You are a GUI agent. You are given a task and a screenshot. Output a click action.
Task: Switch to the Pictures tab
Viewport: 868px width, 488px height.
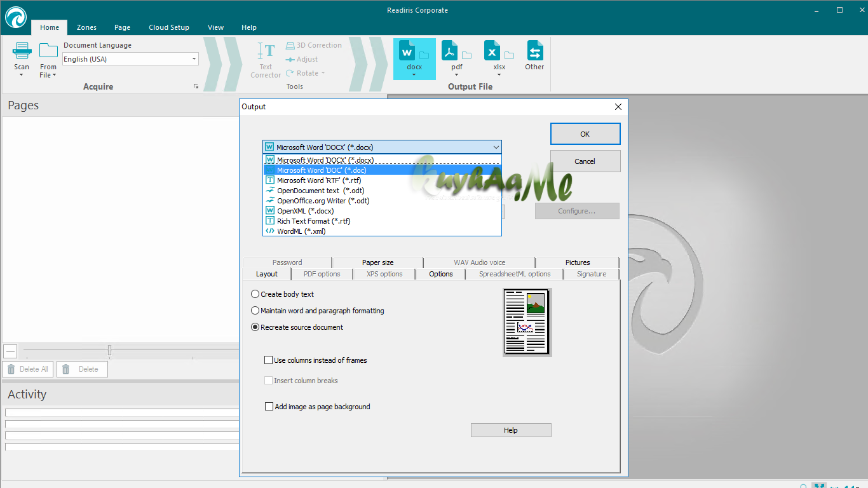578,262
